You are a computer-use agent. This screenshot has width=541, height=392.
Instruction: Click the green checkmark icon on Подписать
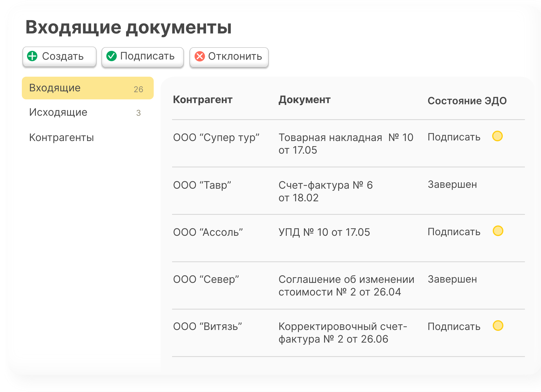tap(112, 57)
